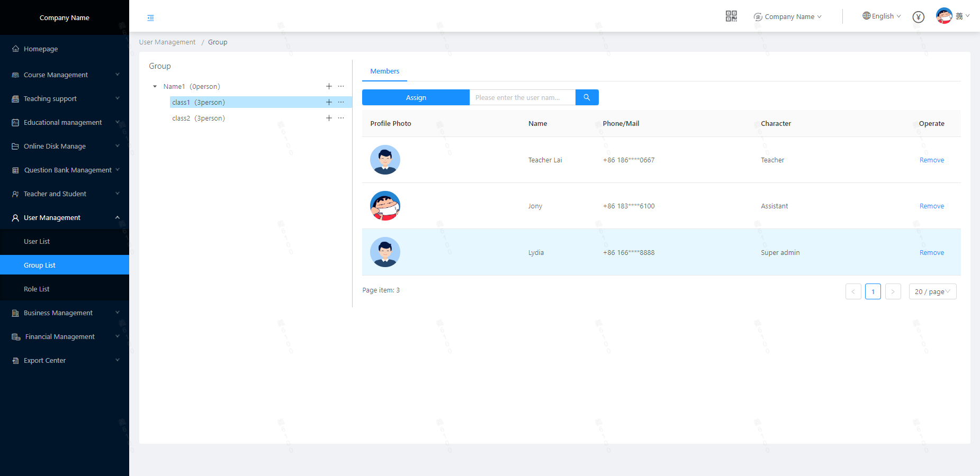Click the yen currency icon
Viewport: 980px width, 476px height.
(x=919, y=17)
